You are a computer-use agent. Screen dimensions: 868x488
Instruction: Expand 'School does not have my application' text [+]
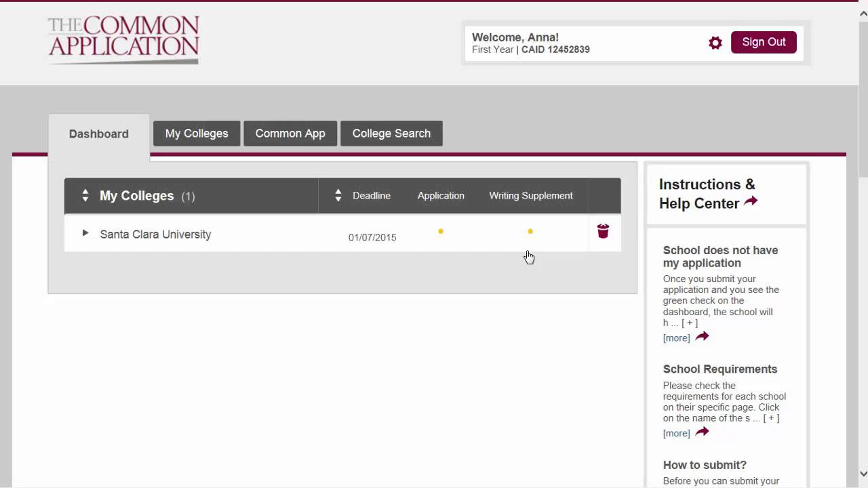690,323
